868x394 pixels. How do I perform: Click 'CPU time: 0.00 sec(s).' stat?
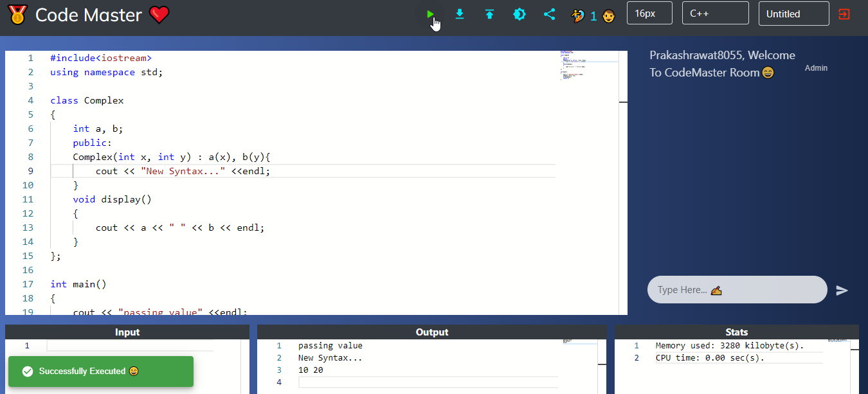[710, 357]
